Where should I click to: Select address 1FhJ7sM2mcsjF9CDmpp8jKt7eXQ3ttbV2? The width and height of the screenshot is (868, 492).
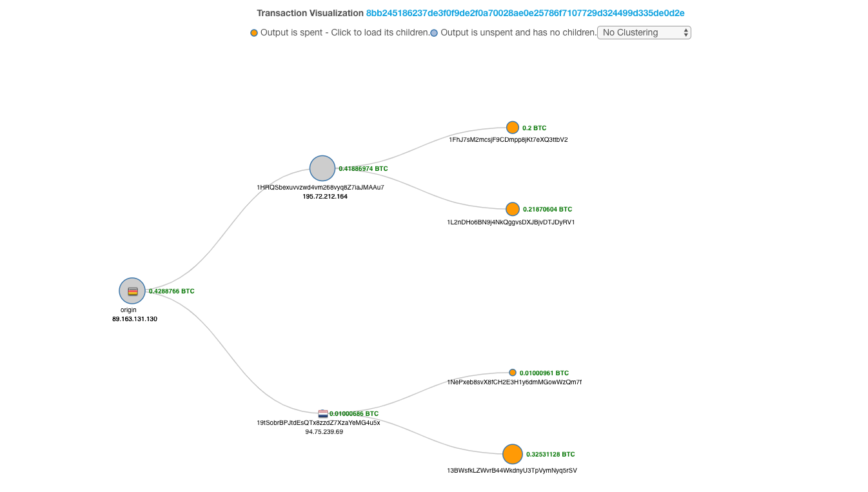(x=508, y=139)
